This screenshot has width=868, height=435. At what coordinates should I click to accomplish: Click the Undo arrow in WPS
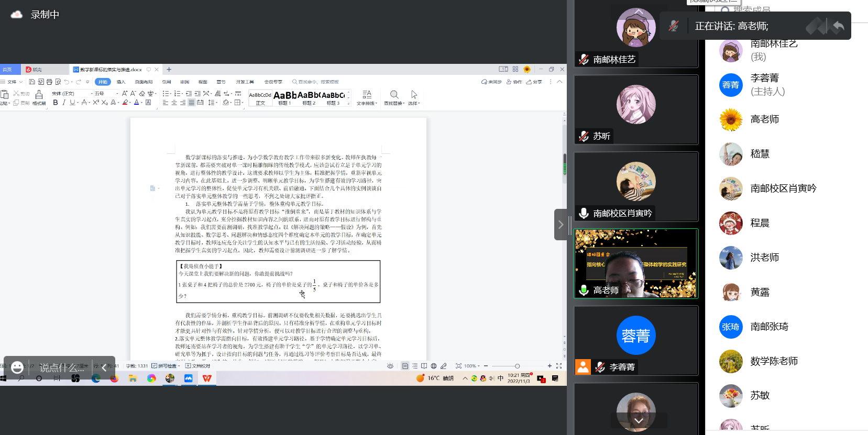[67, 82]
